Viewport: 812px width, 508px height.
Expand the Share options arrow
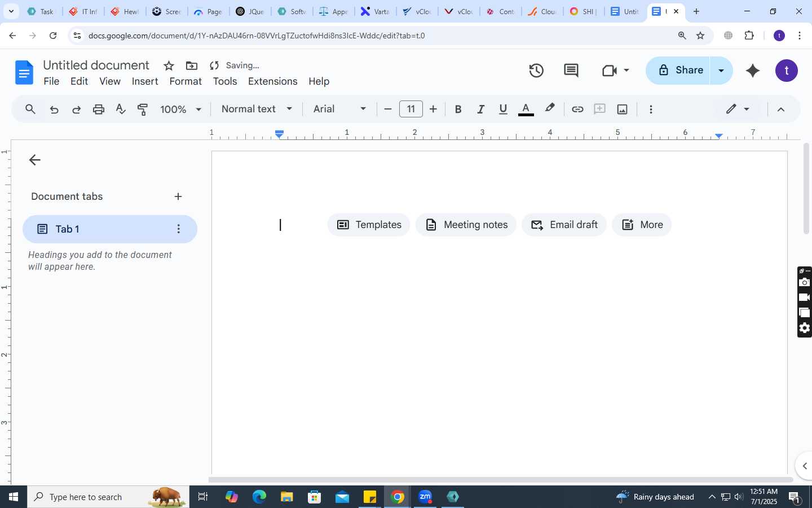pyautogui.click(x=721, y=71)
